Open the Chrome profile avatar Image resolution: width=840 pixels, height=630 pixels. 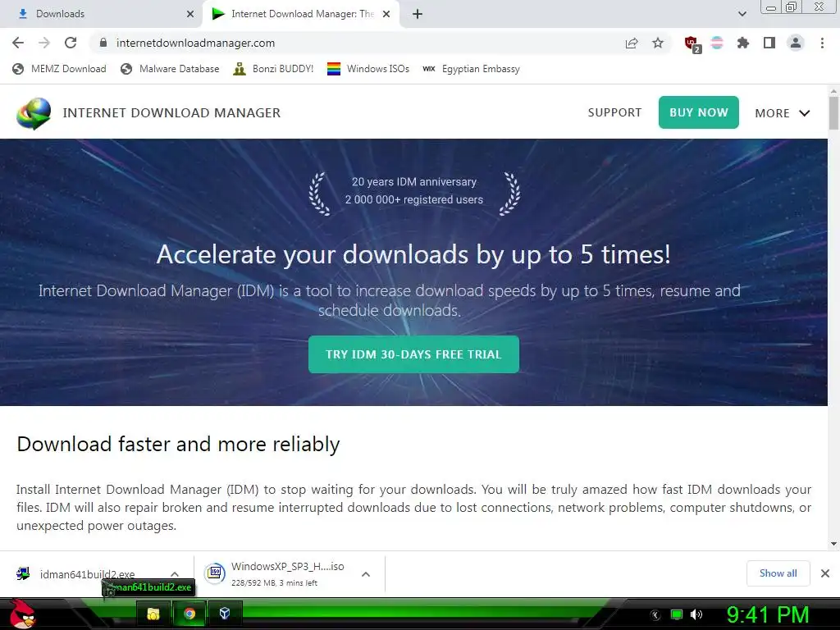(x=796, y=43)
